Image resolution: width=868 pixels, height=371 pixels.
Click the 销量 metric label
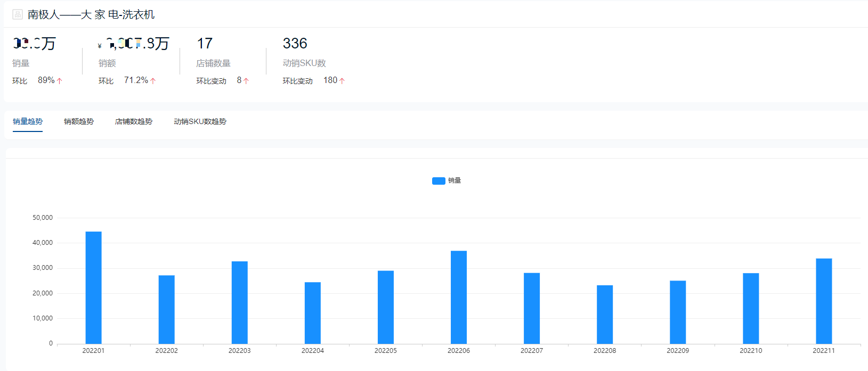click(21, 63)
